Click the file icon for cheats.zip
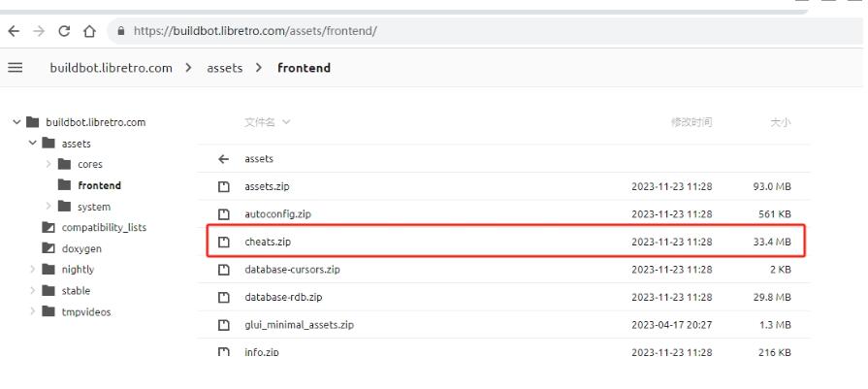The width and height of the screenshot is (868, 389). (224, 242)
